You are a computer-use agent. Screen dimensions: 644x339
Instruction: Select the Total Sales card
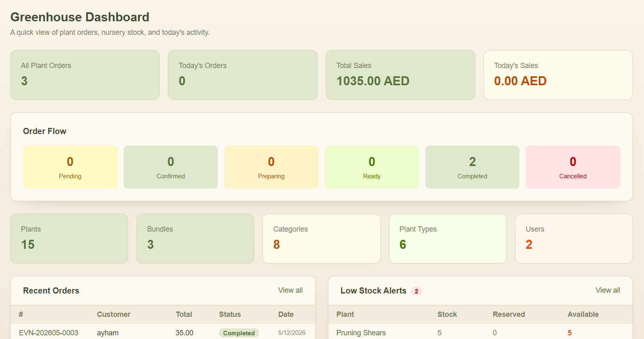coord(400,75)
